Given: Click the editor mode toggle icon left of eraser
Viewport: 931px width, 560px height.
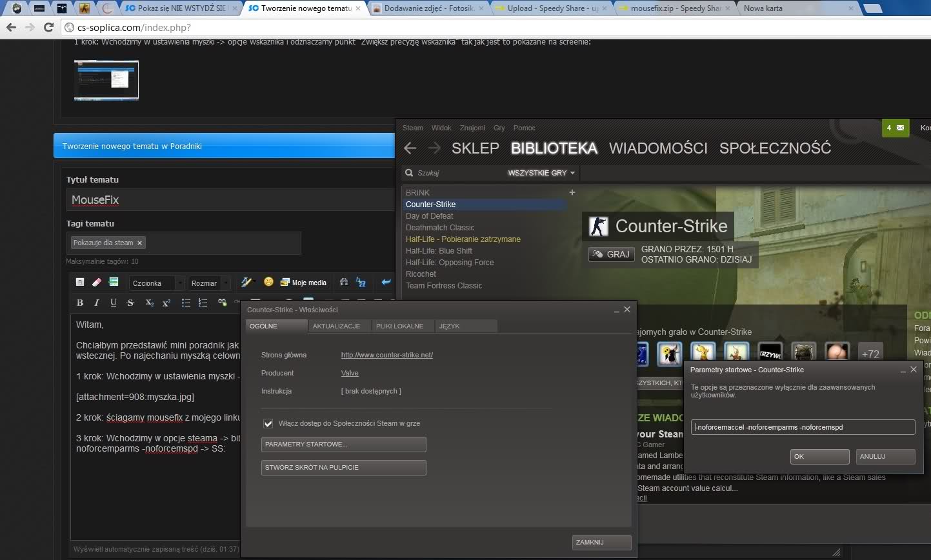Looking at the screenshot, I should [80, 282].
